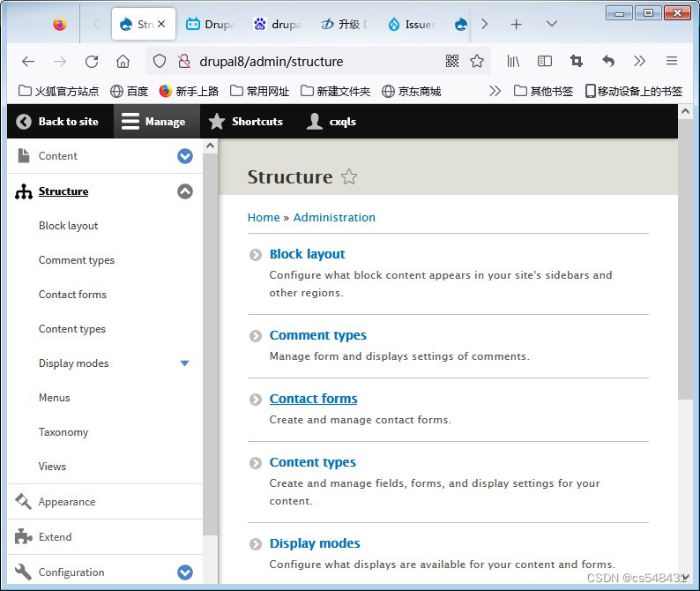Switch to the 升级 browser tab
Image resolution: width=700 pixels, height=591 pixels.
coord(345,24)
